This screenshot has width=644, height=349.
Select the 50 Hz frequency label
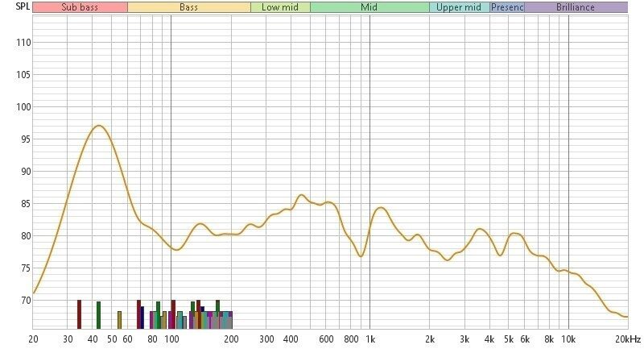click(x=112, y=339)
